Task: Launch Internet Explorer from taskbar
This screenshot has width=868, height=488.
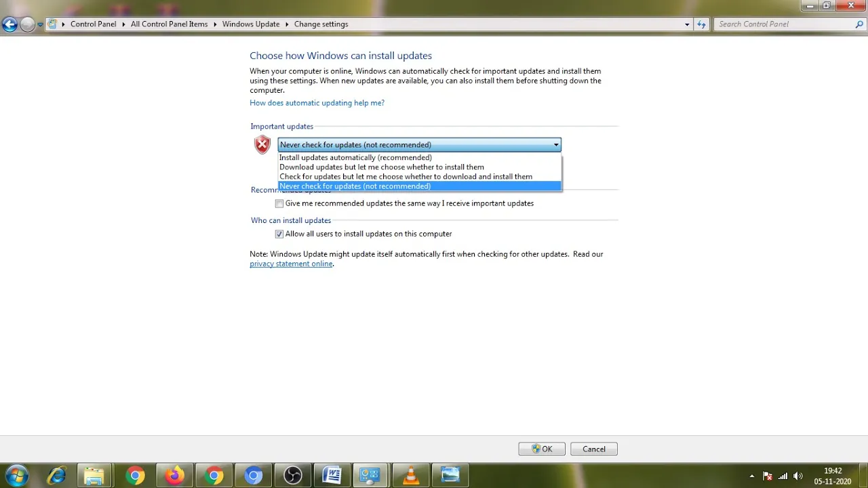Action: pos(56,476)
